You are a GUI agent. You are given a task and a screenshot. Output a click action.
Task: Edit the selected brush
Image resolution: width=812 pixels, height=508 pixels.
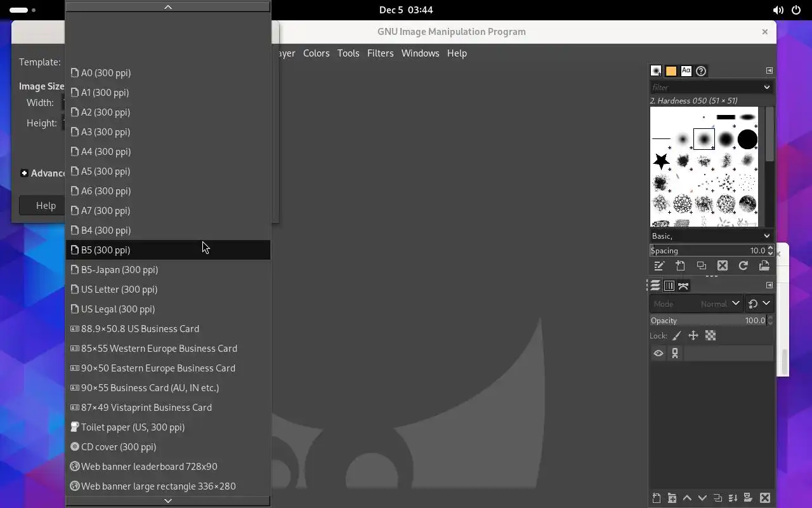pyautogui.click(x=659, y=266)
